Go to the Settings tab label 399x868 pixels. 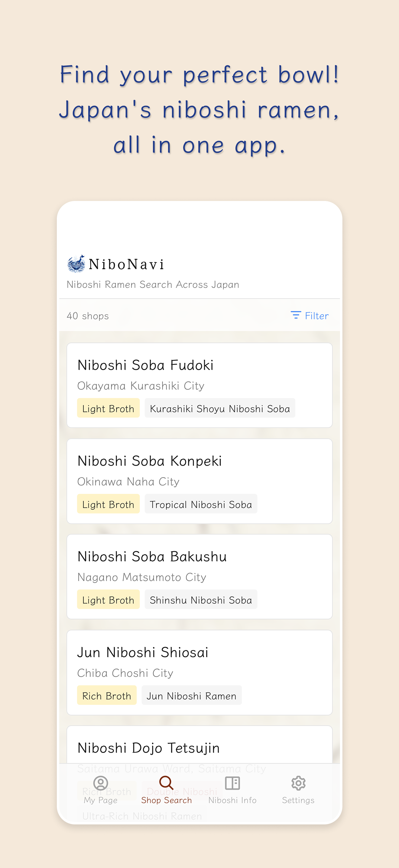[x=298, y=800]
